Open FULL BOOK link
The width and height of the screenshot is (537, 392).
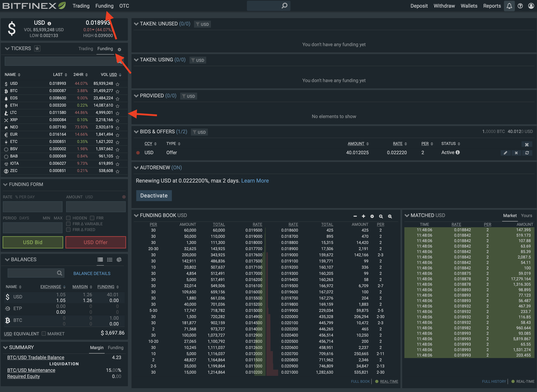(360, 381)
